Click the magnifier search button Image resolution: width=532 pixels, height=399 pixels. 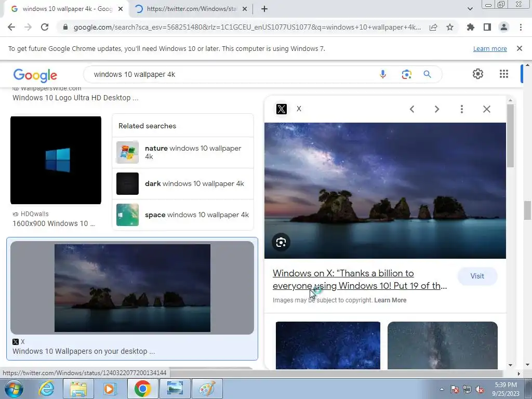427,74
